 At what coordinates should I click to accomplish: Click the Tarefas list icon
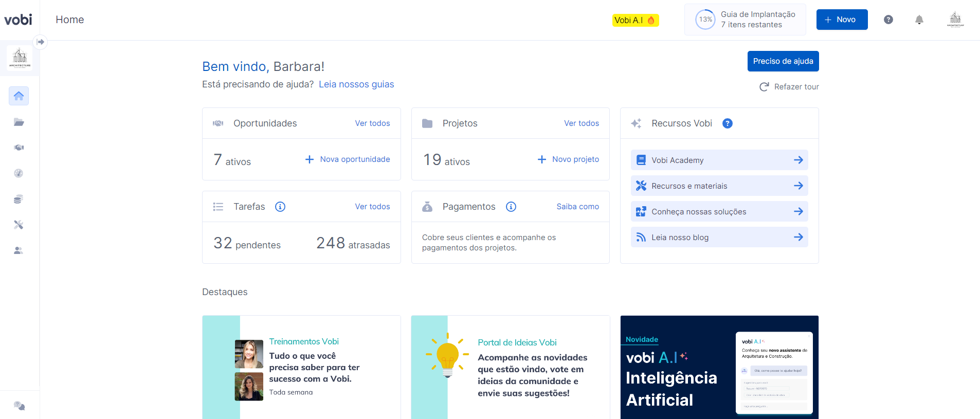coord(218,207)
